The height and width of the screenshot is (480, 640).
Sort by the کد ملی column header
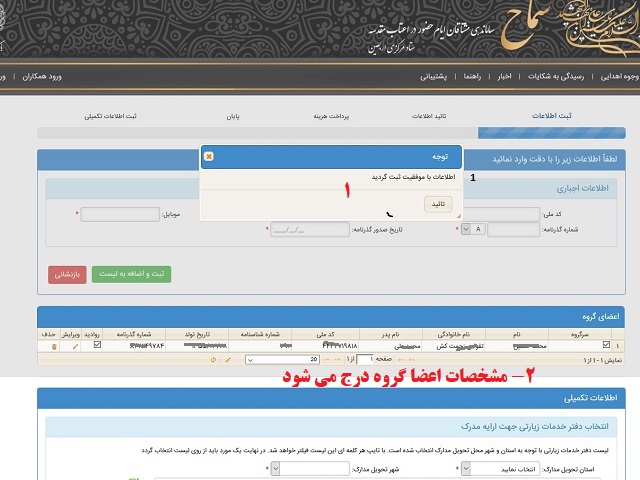coord(325,334)
